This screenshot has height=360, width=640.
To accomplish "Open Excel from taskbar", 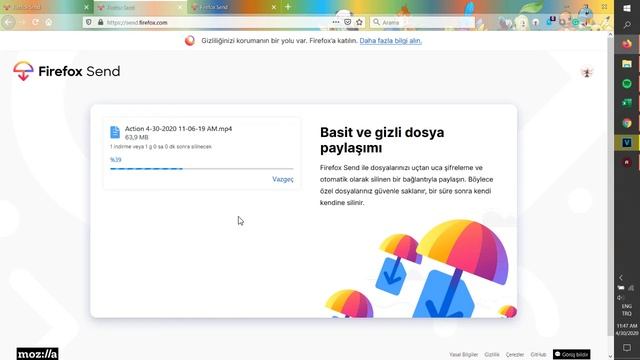I will [627, 103].
